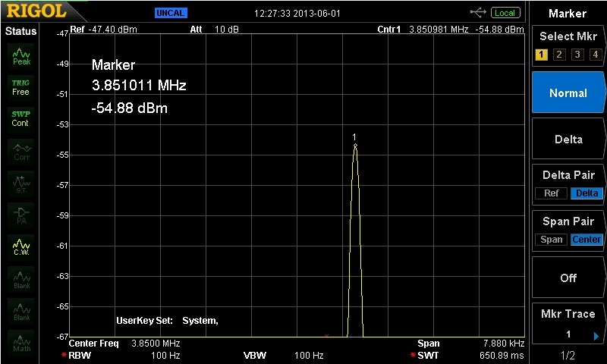Click marker 1 on the trace peak
The image size is (607, 364).
click(355, 146)
